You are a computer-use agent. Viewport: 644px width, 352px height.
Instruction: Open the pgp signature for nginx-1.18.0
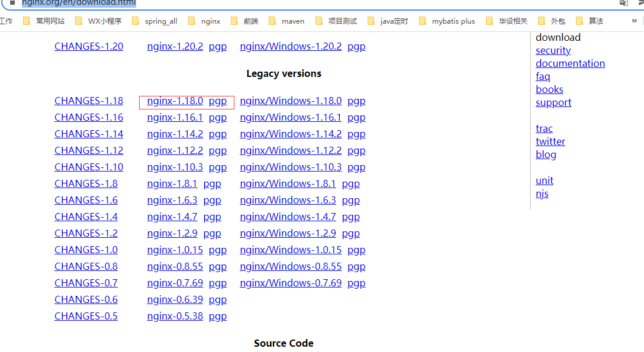(x=218, y=101)
